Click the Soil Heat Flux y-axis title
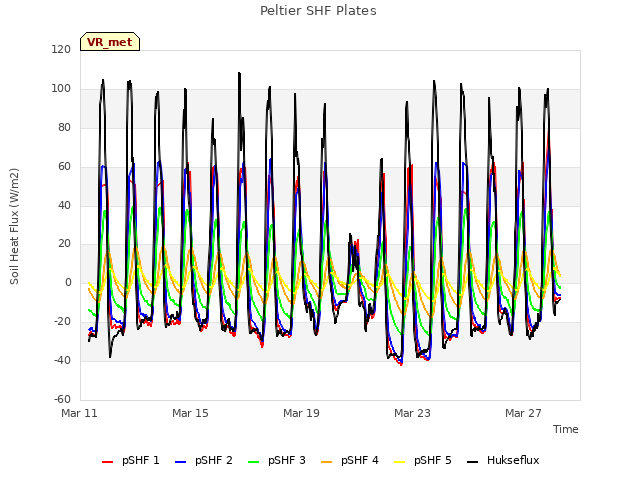Screen dimensions: 640x480 [14, 226]
